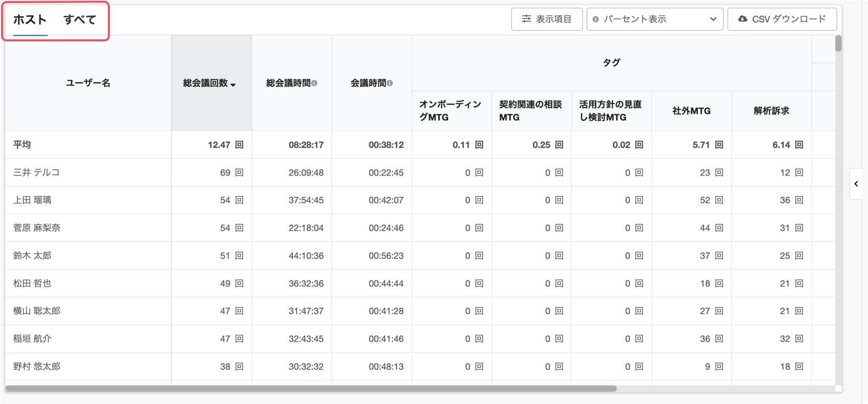The width and height of the screenshot is (868, 404).
Task: Open the 表示項目 settings button
Action: click(547, 19)
